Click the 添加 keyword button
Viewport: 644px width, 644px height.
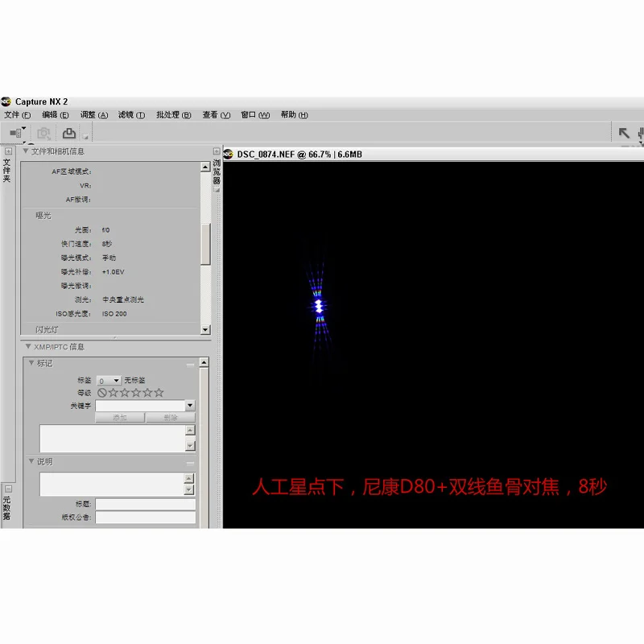click(x=120, y=417)
